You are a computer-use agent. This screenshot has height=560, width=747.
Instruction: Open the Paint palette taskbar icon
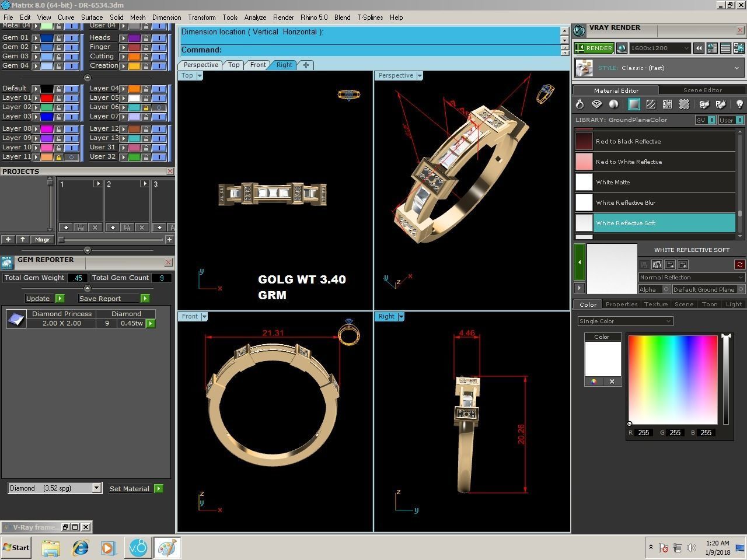click(167, 548)
